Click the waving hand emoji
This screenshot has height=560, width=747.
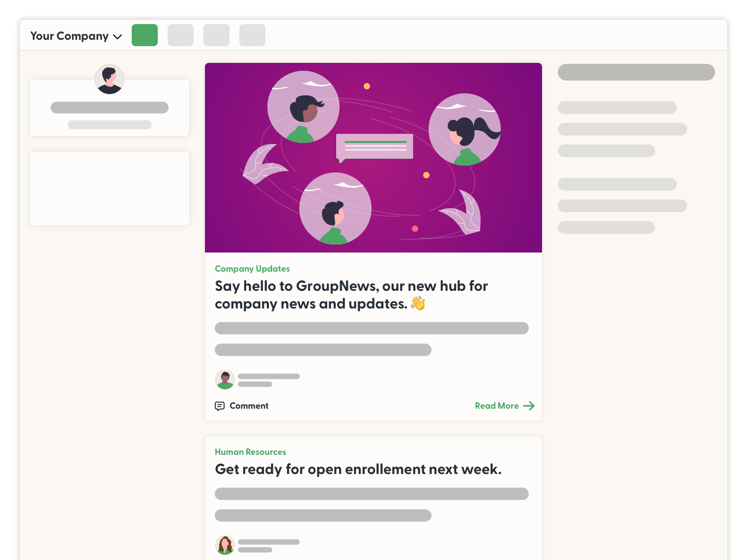418,304
